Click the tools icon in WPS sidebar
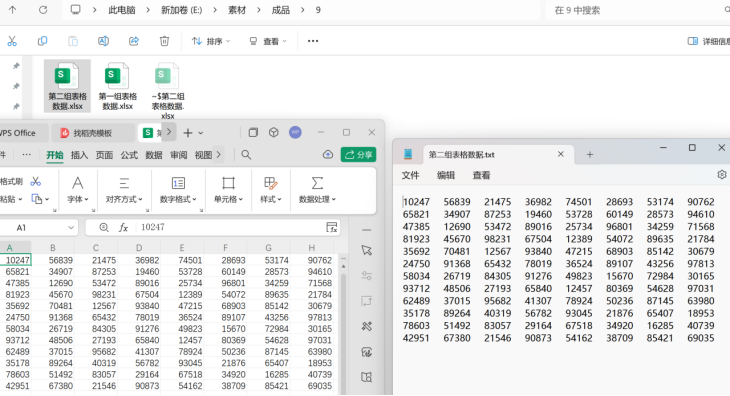Screen dimensions: 730x396 coord(367,326)
